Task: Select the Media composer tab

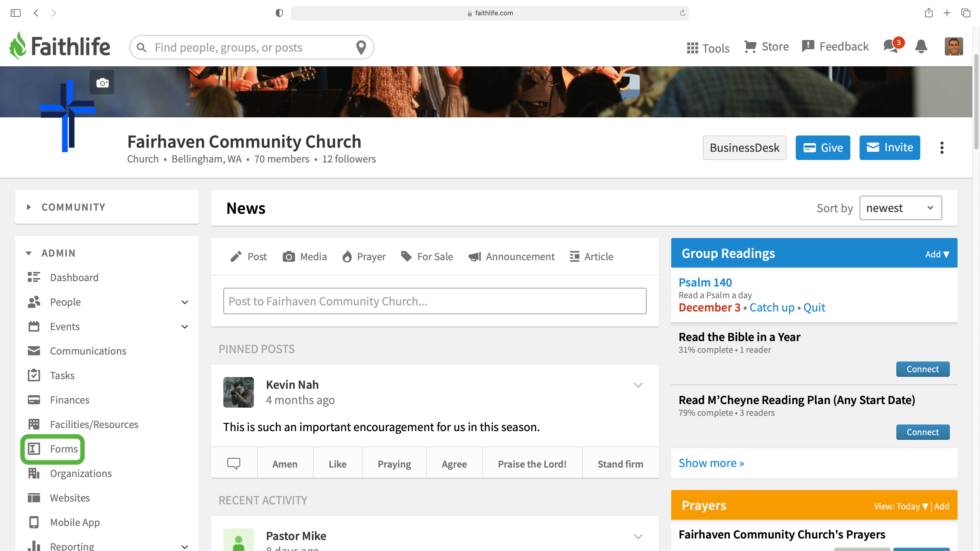Action: (x=304, y=256)
